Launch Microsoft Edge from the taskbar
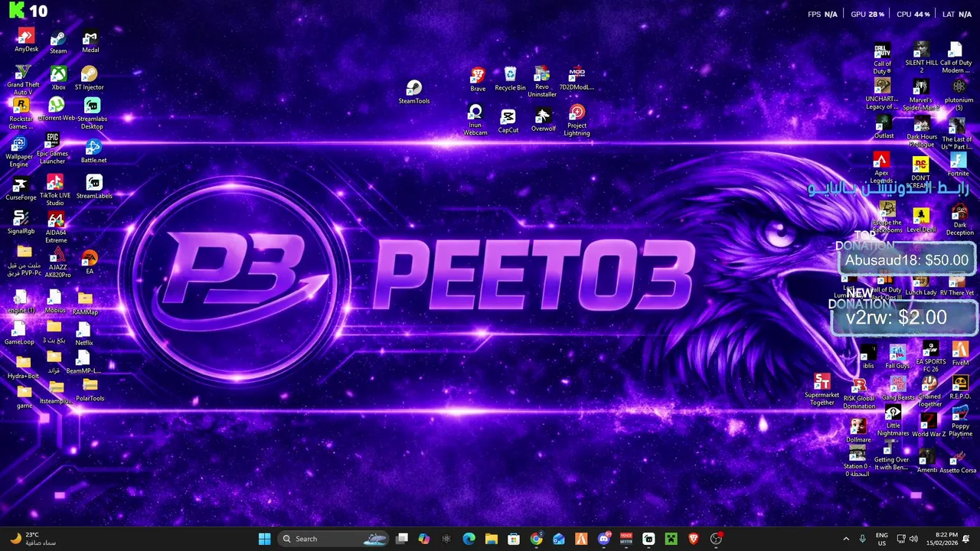This screenshot has height=551, width=980. 469,539
